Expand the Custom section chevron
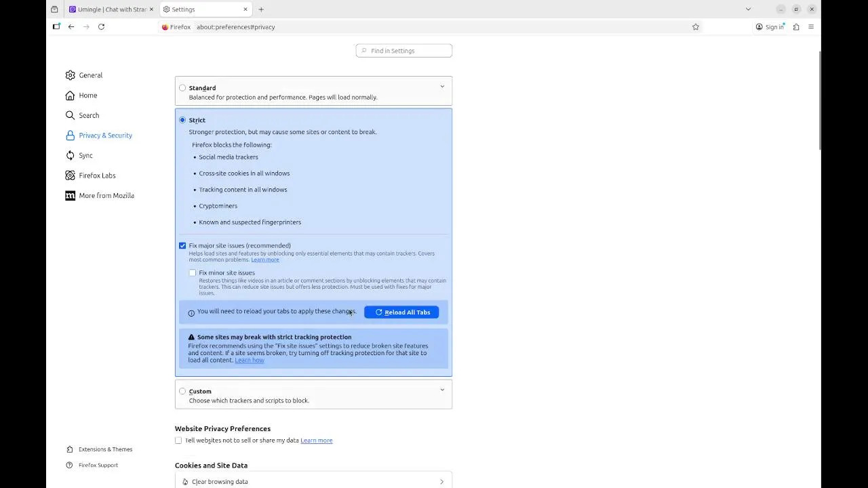The width and height of the screenshot is (868, 488). 442,390
